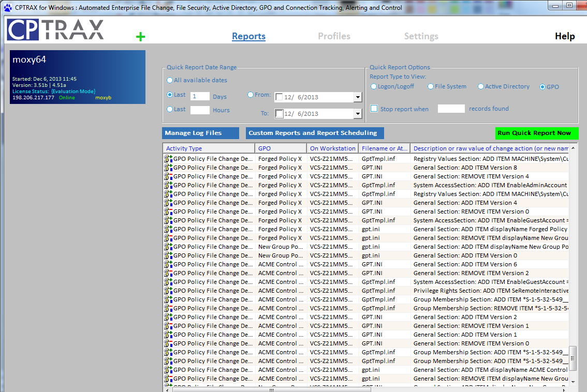Click the paw icon in title bar
Viewport: 587px width, 392px height.
point(7,8)
